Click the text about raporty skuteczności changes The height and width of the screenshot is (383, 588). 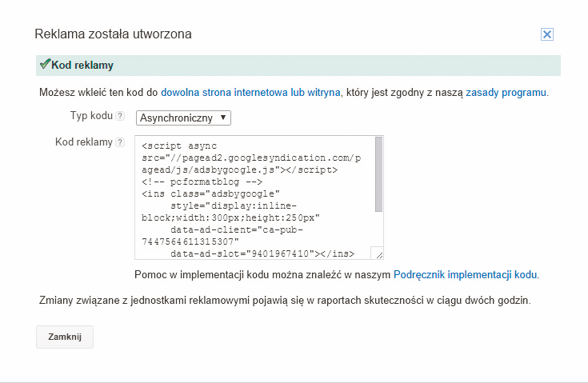[284, 301]
